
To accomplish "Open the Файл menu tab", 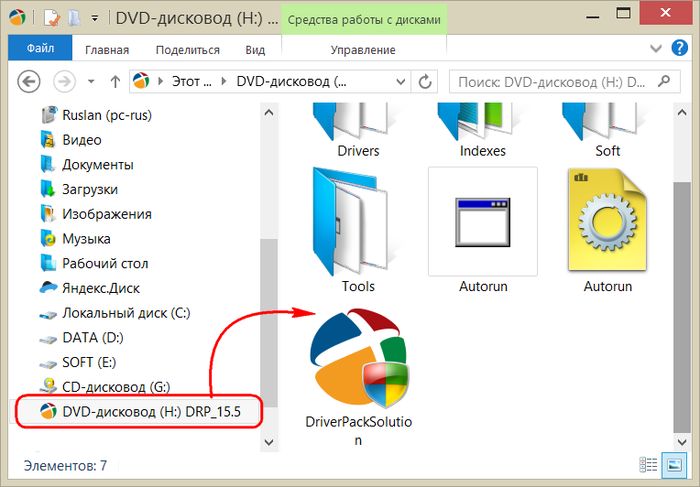I will coord(41,48).
